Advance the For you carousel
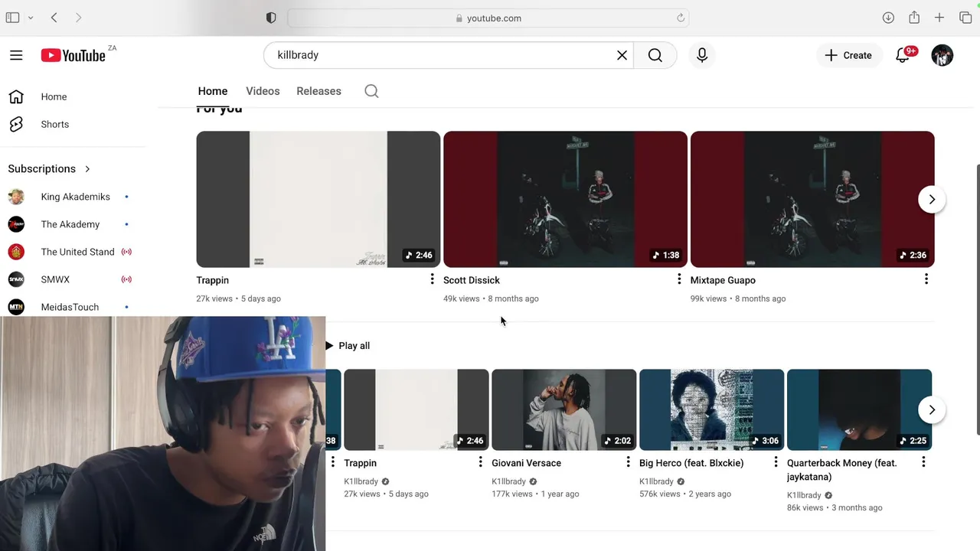 [x=932, y=199]
